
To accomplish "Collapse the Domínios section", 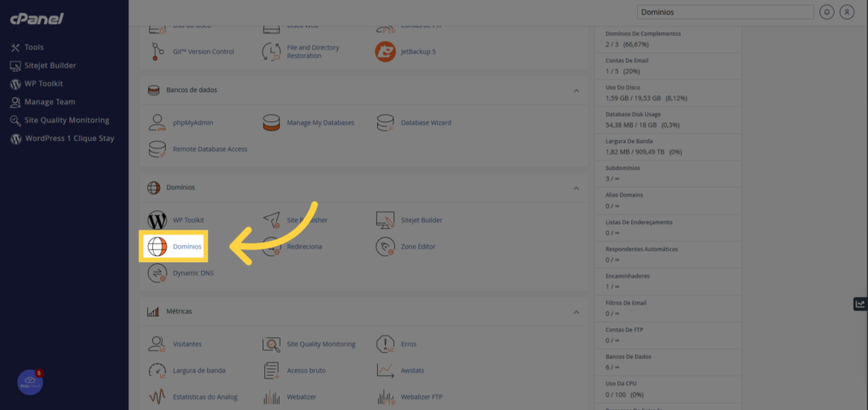I will 576,188.
